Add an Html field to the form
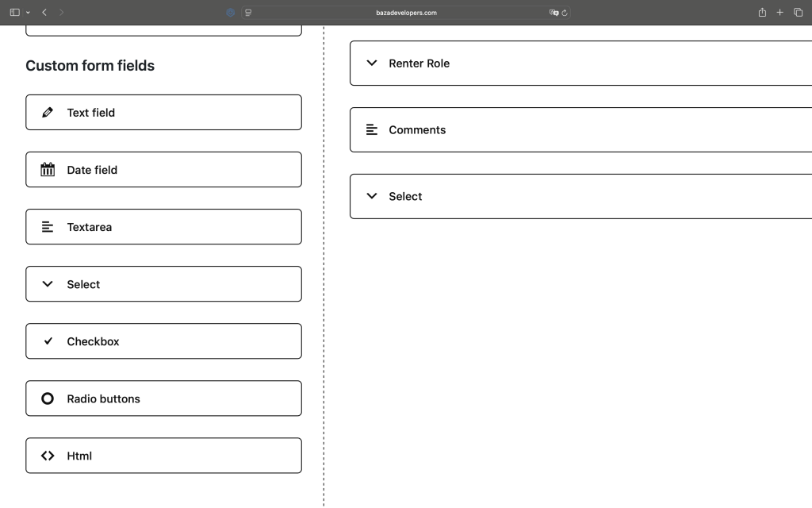Image resolution: width=812 pixels, height=508 pixels. pyautogui.click(x=163, y=456)
